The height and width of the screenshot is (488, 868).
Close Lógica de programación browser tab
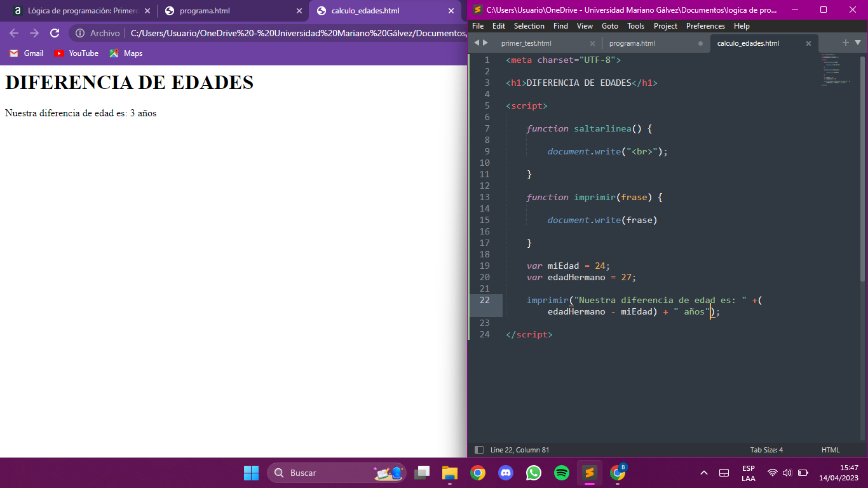(x=147, y=11)
